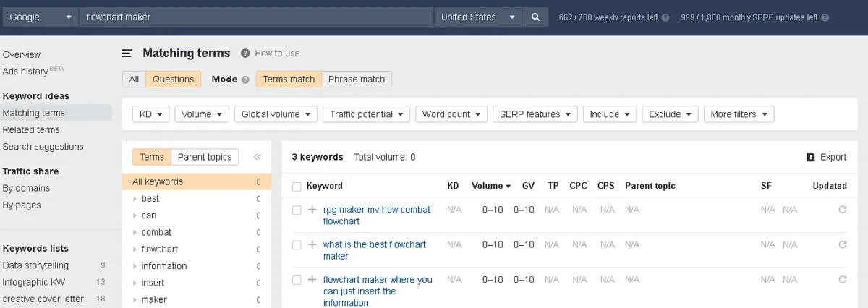Switch to Phrase match mode
This screenshot has height=308, width=868.
(357, 79)
